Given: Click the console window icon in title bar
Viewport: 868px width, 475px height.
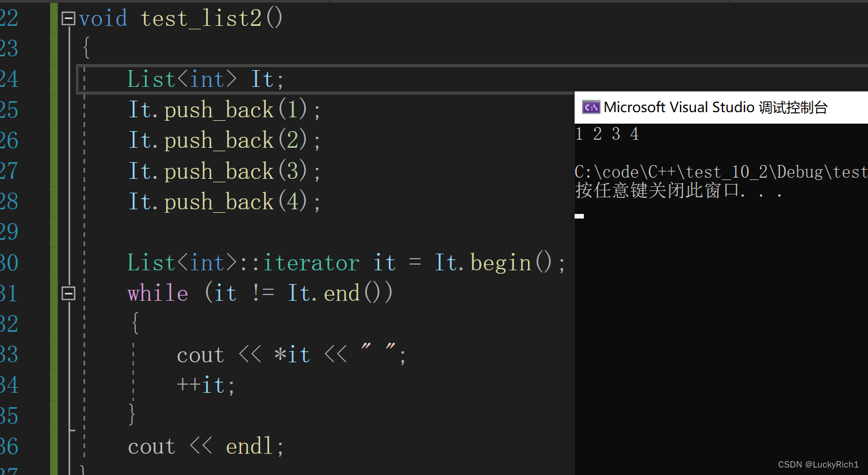Looking at the screenshot, I should click(591, 108).
